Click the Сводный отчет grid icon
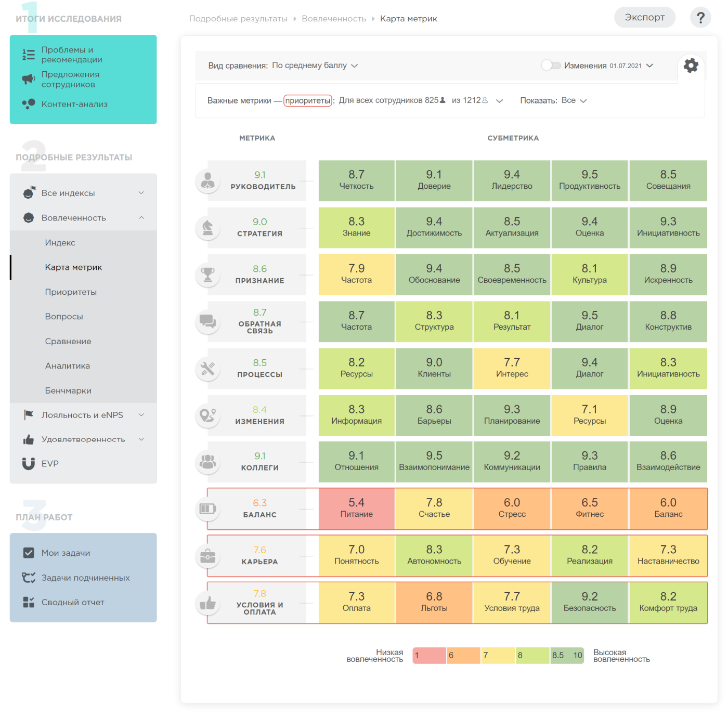Screen dimensions: 728x717 click(x=29, y=602)
